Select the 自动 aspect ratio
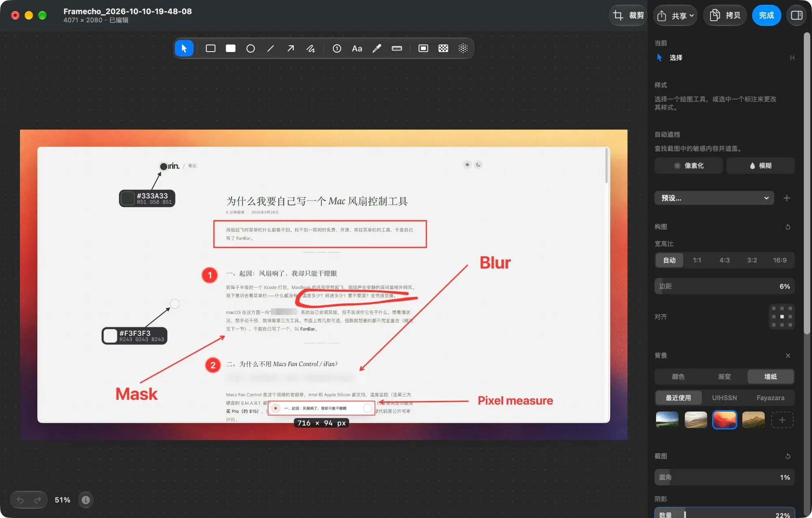The height and width of the screenshot is (518, 812). click(669, 260)
